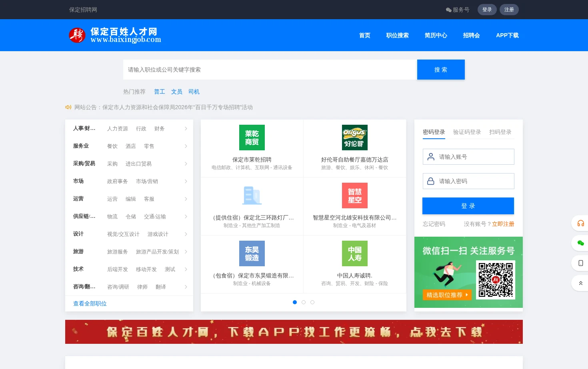Switch to 扫码登录 tab
Screen dimensions: 588x369
tap(500, 132)
